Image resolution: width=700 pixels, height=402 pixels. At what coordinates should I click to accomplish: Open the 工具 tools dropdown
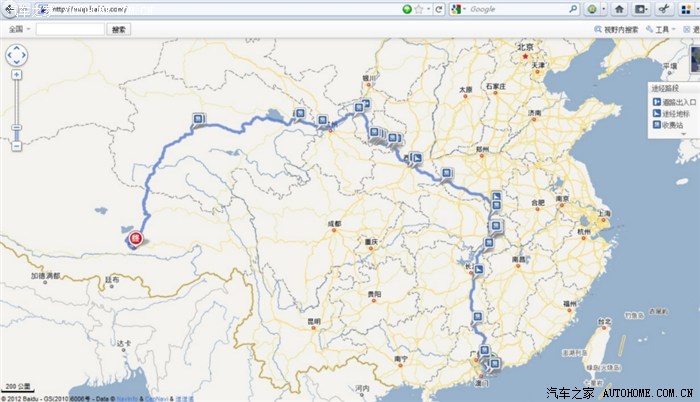pos(662,30)
